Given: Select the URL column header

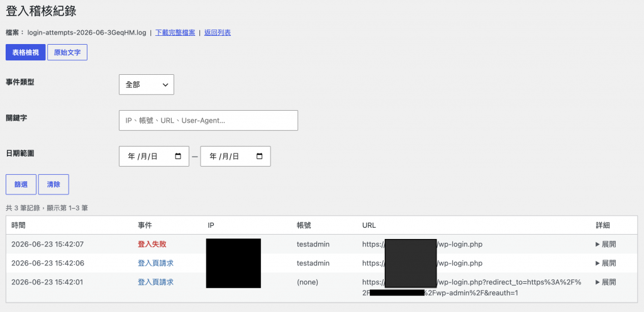Looking at the screenshot, I should [369, 225].
